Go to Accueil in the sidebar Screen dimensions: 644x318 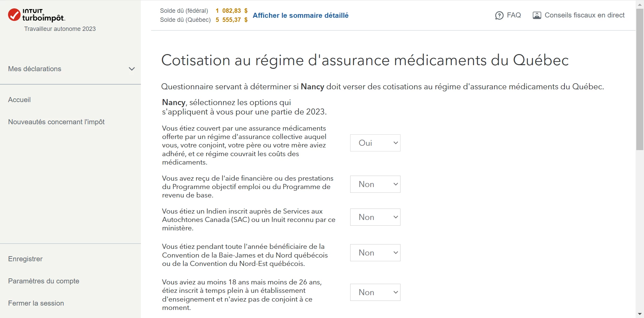tap(19, 100)
